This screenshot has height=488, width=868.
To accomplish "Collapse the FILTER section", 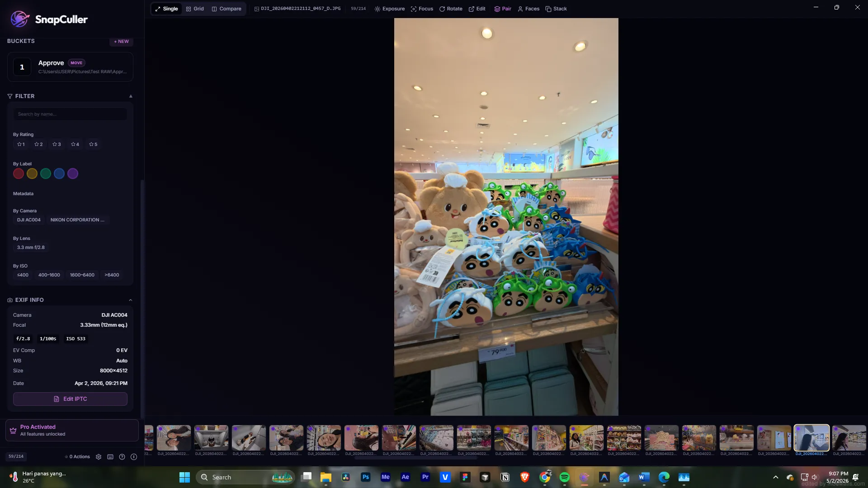I will pyautogui.click(x=131, y=96).
